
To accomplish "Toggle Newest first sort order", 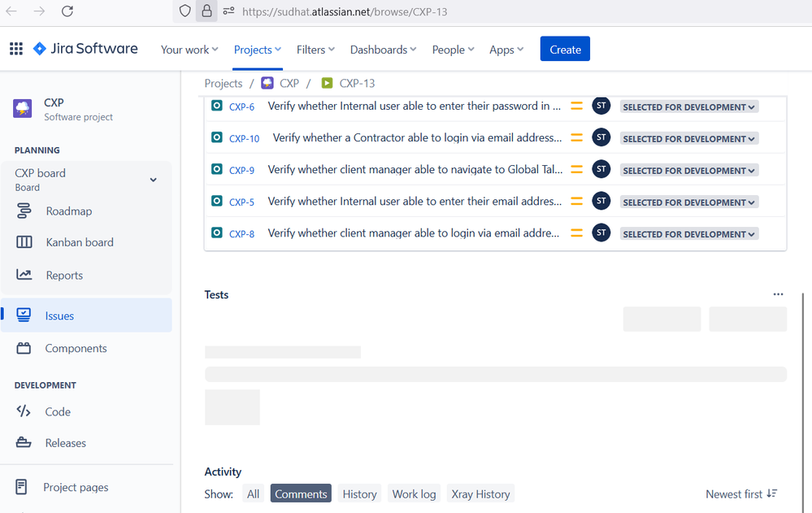I will tap(741, 493).
